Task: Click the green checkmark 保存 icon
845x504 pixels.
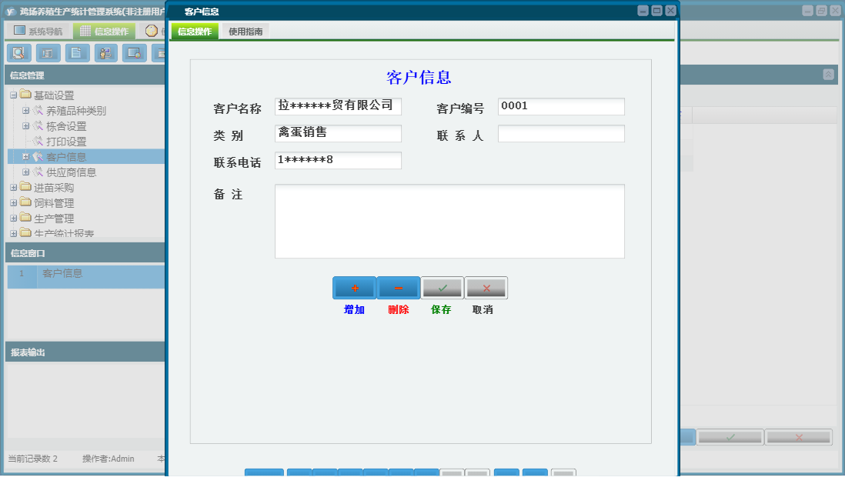Action: click(x=442, y=287)
